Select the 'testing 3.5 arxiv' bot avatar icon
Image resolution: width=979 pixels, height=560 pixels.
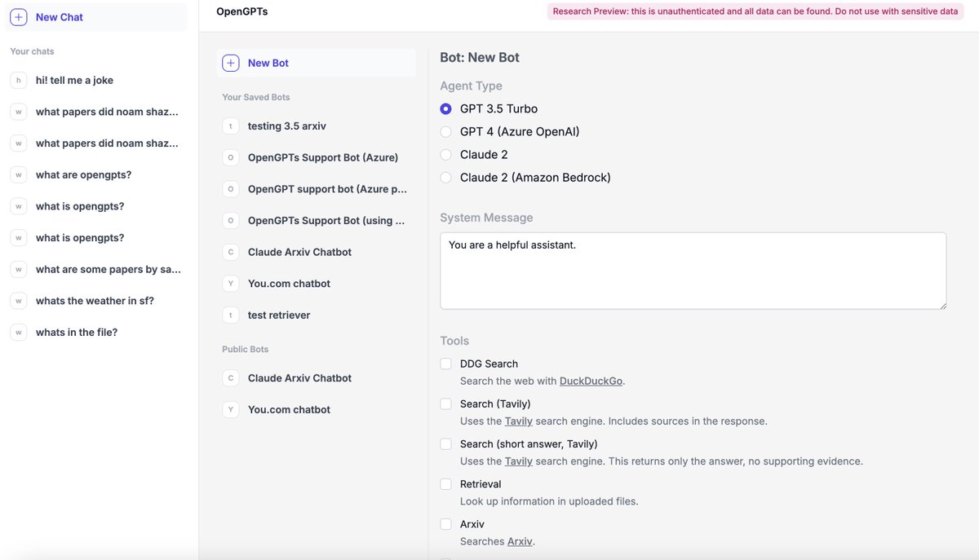(x=230, y=126)
